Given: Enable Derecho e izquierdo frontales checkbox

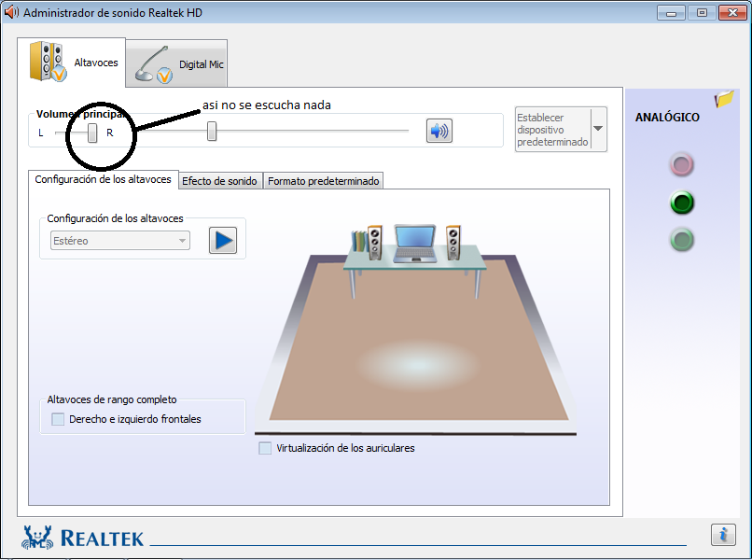Looking at the screenshot, I should coord(58,419).
